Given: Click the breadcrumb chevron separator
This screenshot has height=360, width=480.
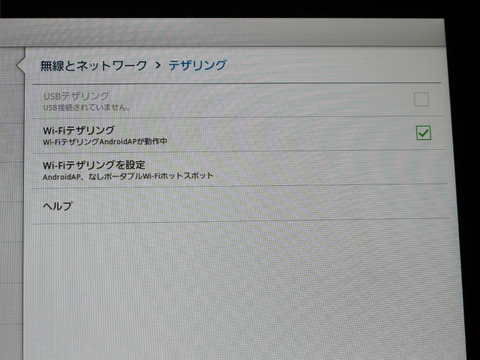Looking at the screenshot, I should click(158, 65).
